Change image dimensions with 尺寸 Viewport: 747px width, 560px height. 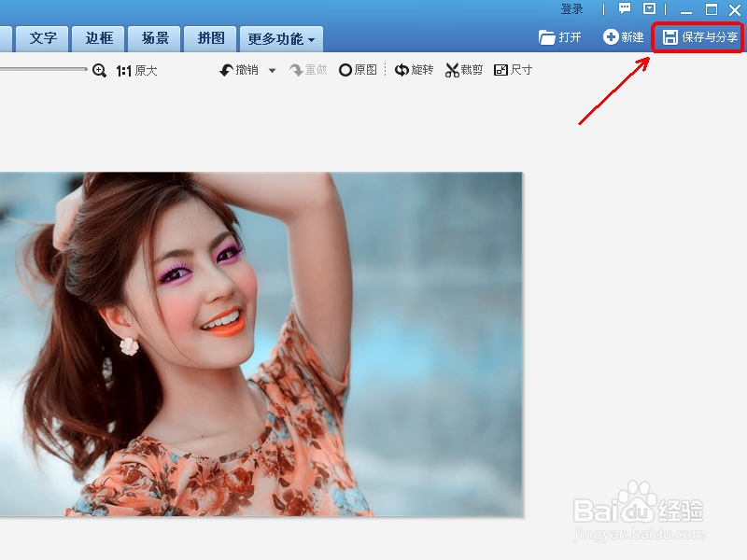(513, 70)
